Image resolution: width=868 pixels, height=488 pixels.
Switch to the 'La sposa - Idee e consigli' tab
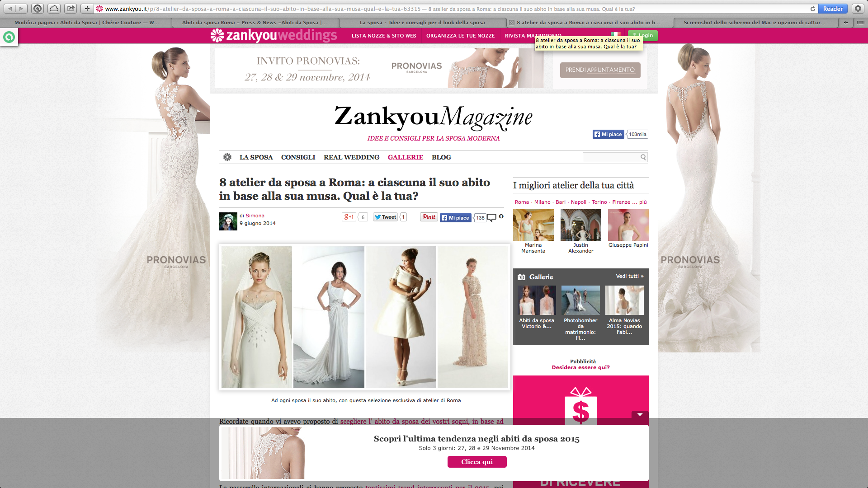click(422, 22)
